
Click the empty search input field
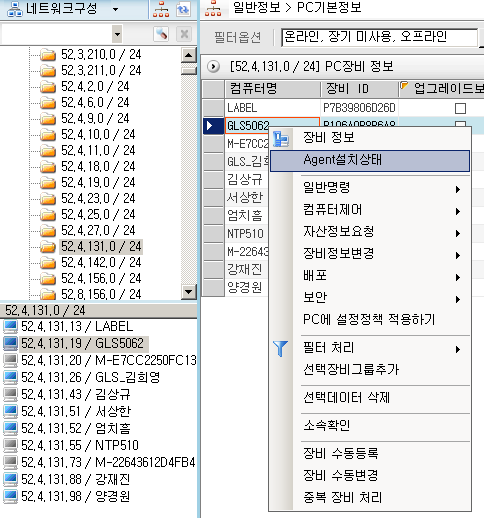coord(57,34)
